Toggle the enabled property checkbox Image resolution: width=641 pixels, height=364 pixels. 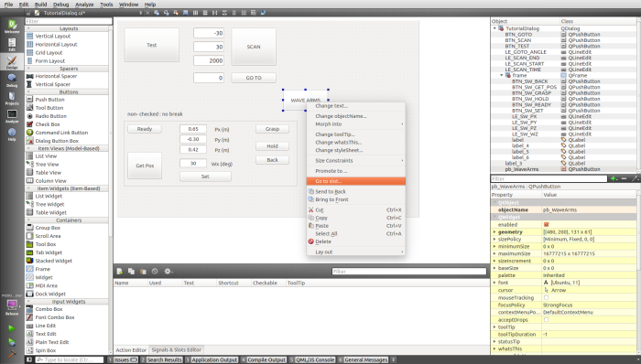point(547,224)
